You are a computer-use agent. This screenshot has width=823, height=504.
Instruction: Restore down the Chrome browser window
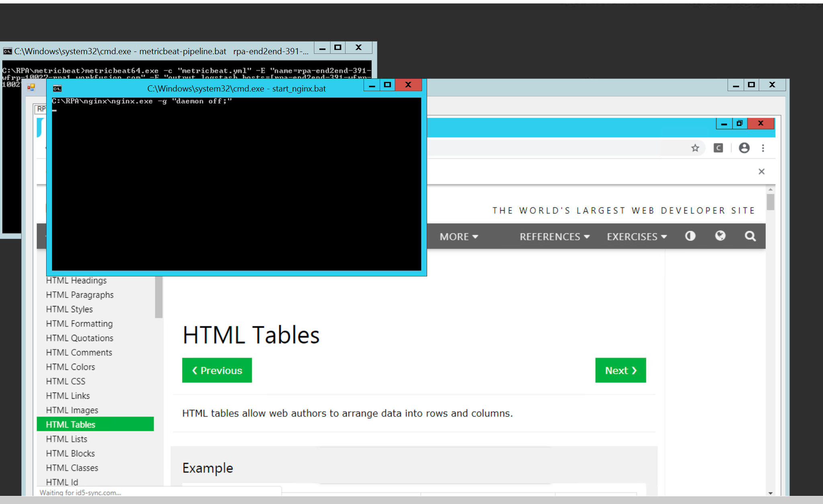[739, 123]
